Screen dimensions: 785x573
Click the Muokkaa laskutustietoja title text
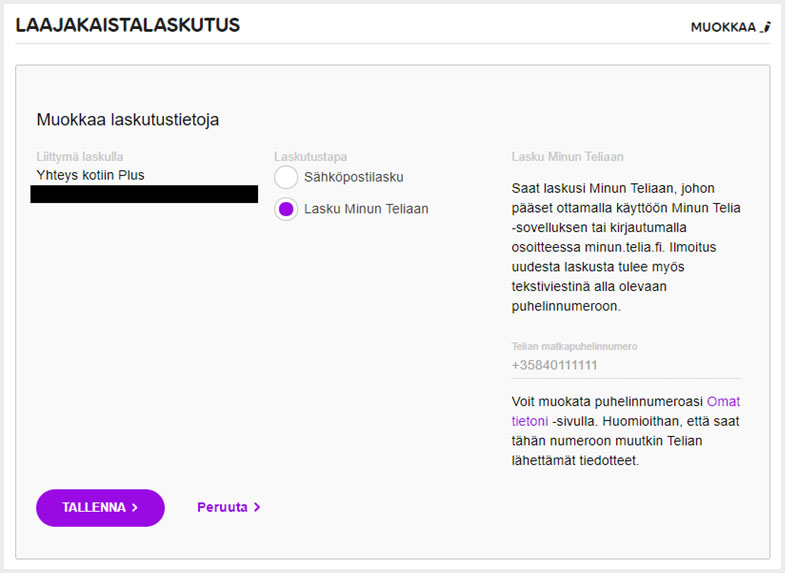tap(128, 120)
